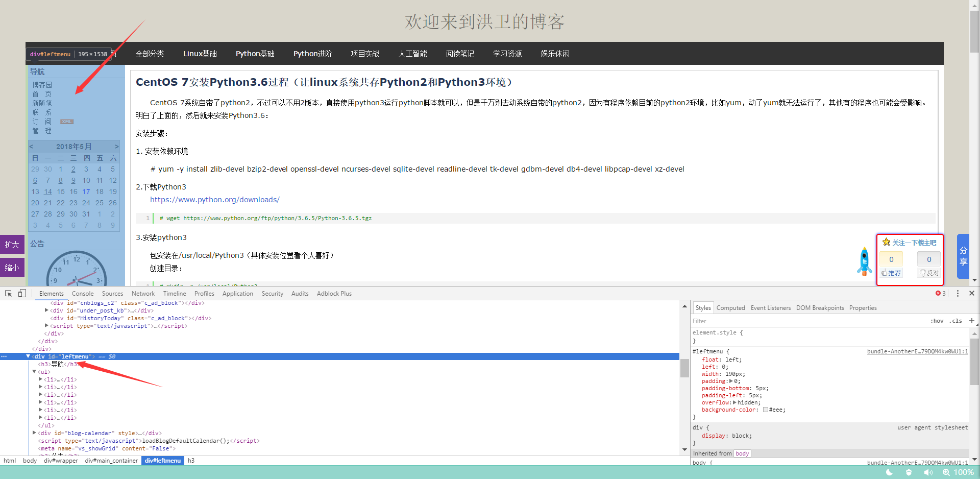Collapse the div#leftmenu node in DOM tree
Viewport: 980px width, 479px height.
tap(28, 356)
